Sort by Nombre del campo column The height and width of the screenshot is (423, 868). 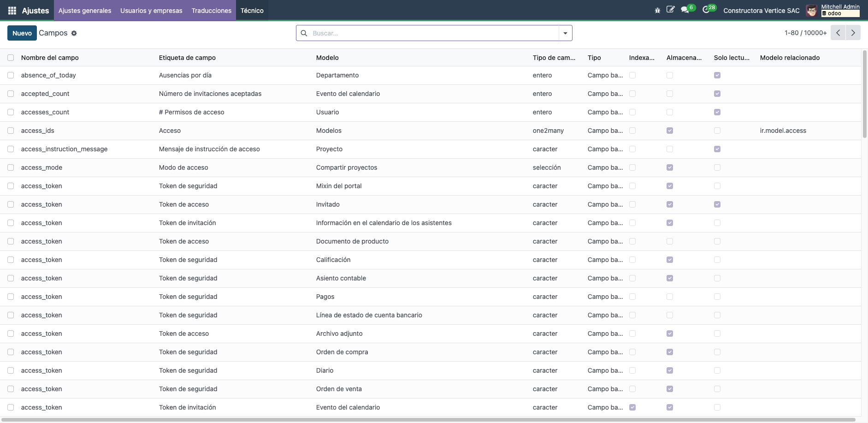click(x=50, y=58)
